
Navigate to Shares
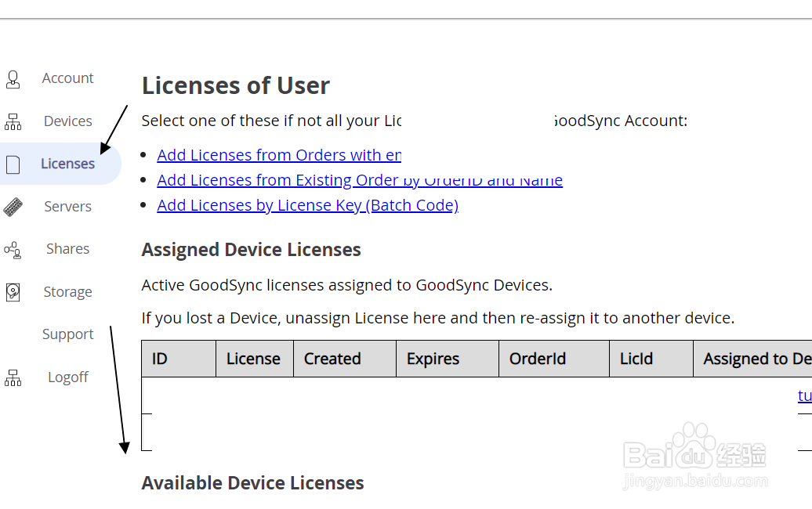click(x=67, y=249)
